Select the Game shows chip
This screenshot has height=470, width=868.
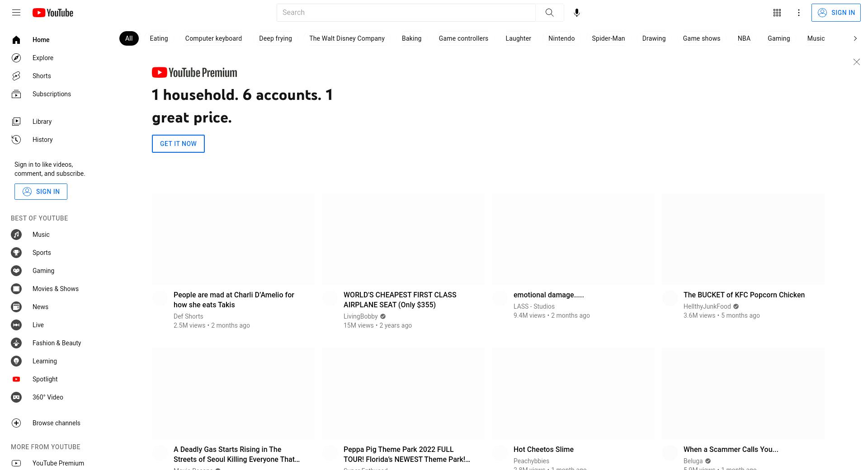click(x=702, y=38)
